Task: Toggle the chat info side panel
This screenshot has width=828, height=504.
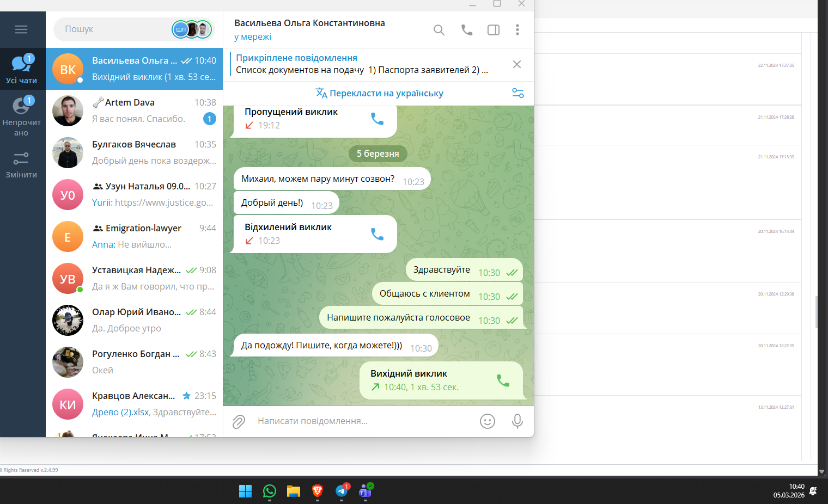Action: tap(494, 30)
